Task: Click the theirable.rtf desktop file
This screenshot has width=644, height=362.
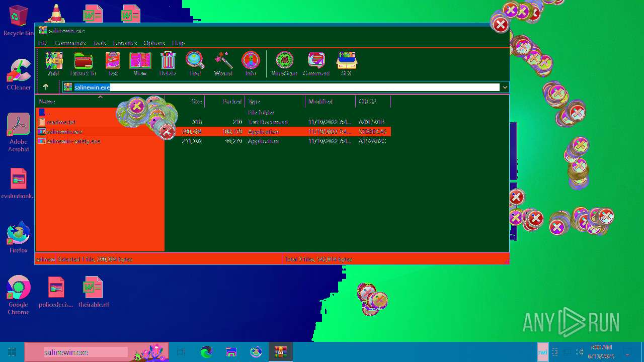Action: pos(94,292)
